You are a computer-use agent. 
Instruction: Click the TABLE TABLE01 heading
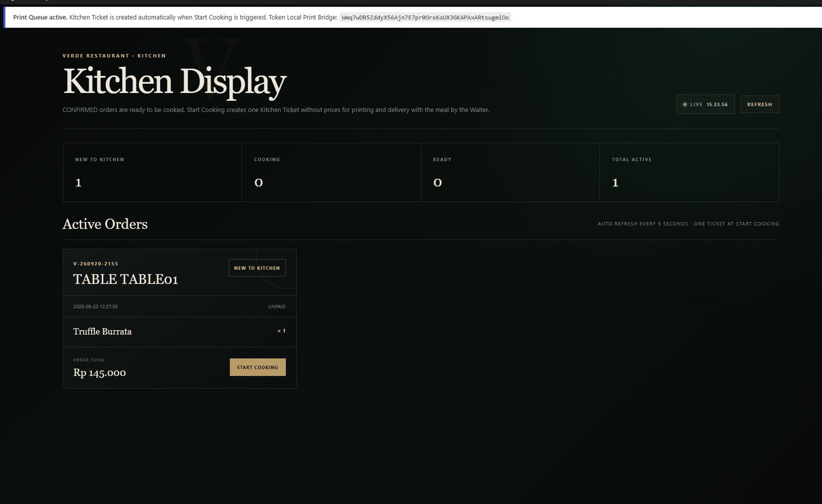point(125,279)
